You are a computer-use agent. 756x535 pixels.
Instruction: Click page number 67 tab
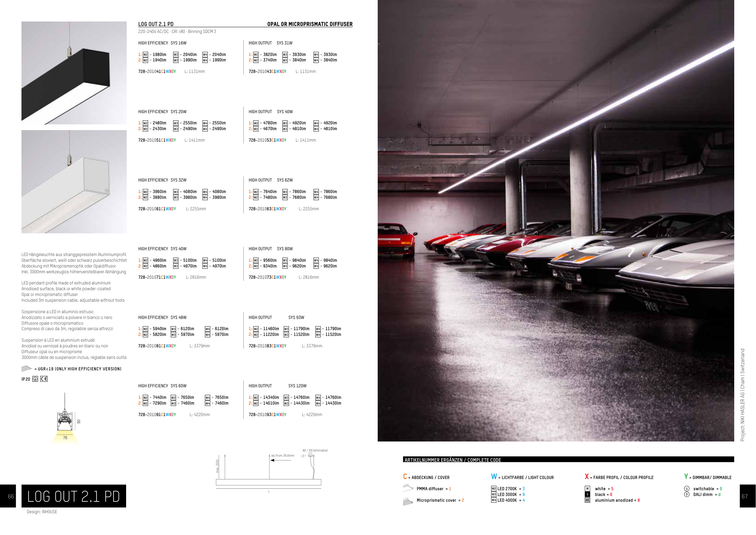747,496
